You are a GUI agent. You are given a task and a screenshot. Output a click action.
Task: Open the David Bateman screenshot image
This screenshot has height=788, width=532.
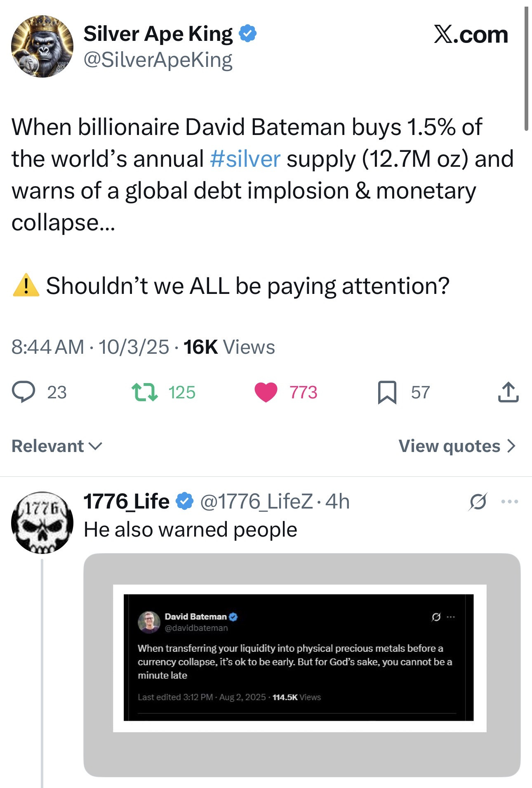tap(299, 658)
